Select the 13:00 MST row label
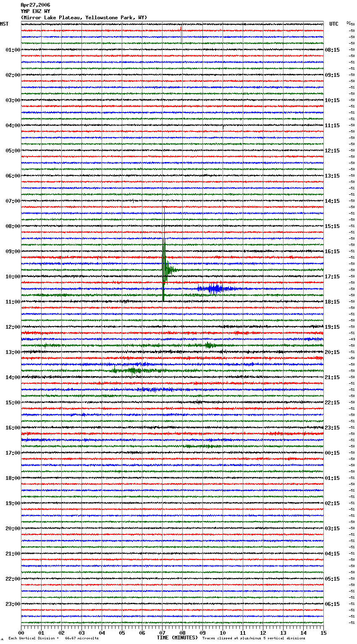This screenshot has width=357, height=644. tap(13, 352)
